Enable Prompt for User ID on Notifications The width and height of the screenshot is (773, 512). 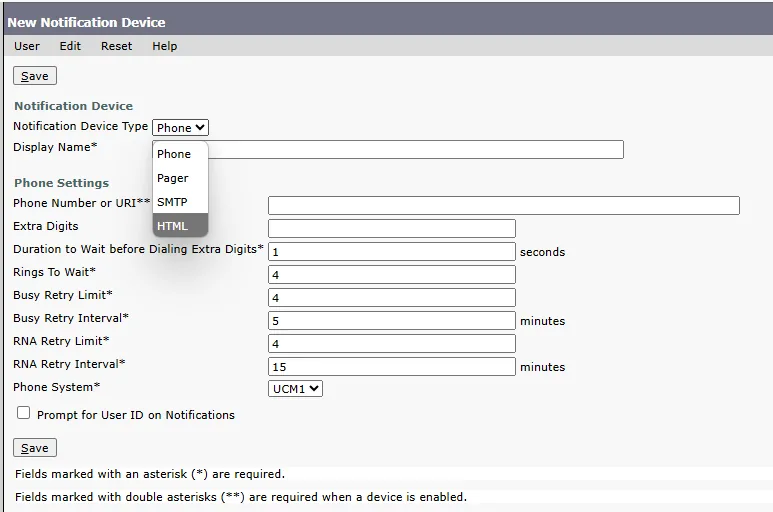[x=23, y=413]
